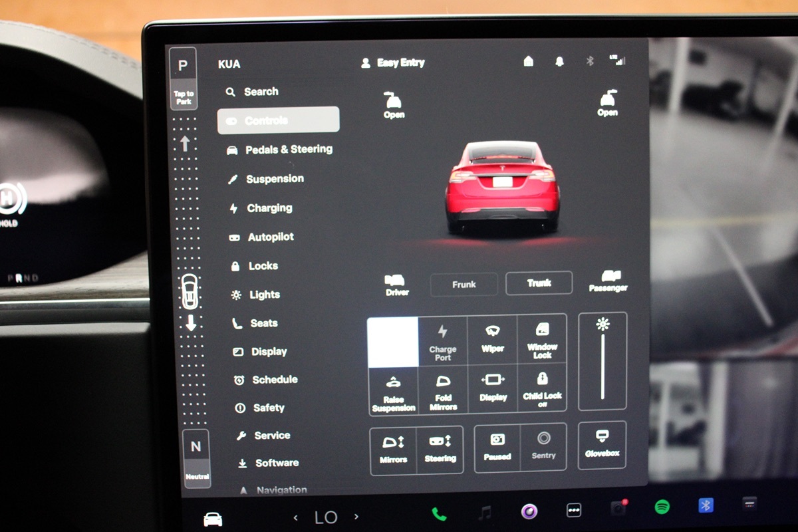Launch Spotify from the bottom bar

tap(662, 507)
